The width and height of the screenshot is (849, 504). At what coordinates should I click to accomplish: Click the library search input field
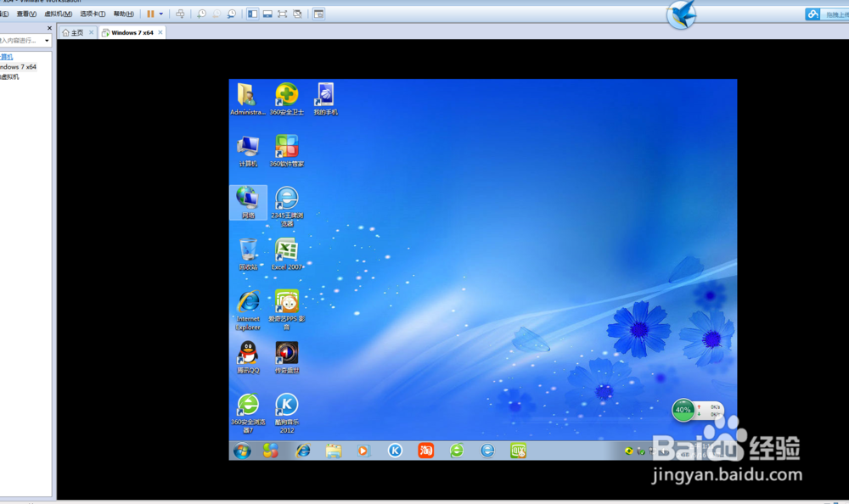pos(20,41)
